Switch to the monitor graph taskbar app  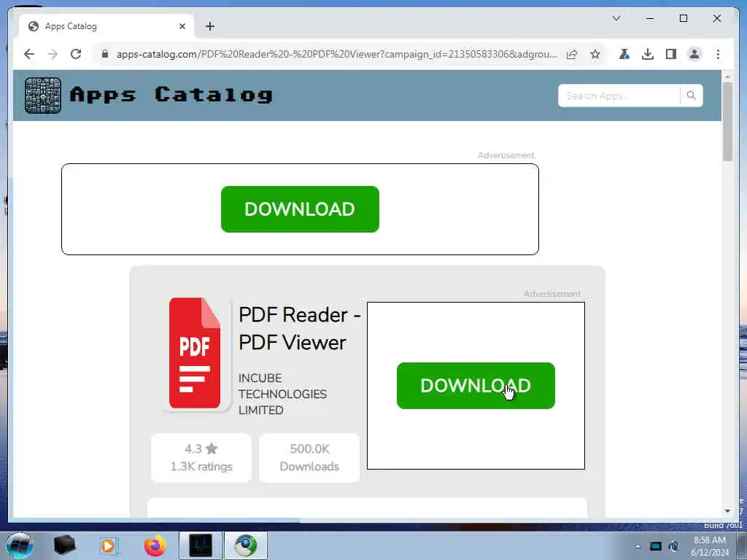(x=201, y=545)
